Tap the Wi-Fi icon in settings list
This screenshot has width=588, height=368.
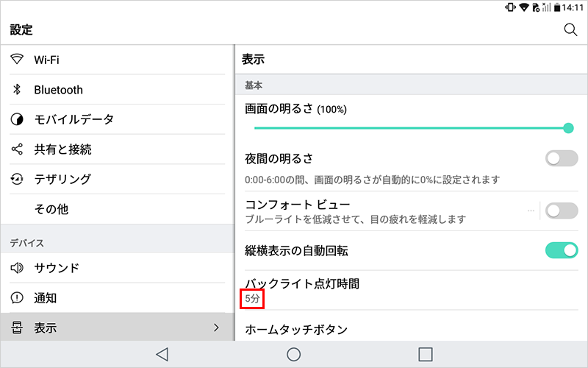[x=17, y=59]
